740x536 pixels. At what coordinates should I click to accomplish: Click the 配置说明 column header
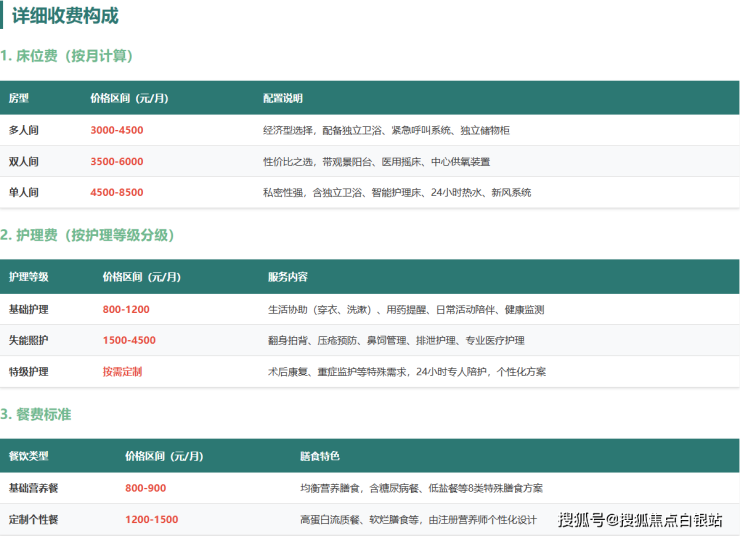283,98
